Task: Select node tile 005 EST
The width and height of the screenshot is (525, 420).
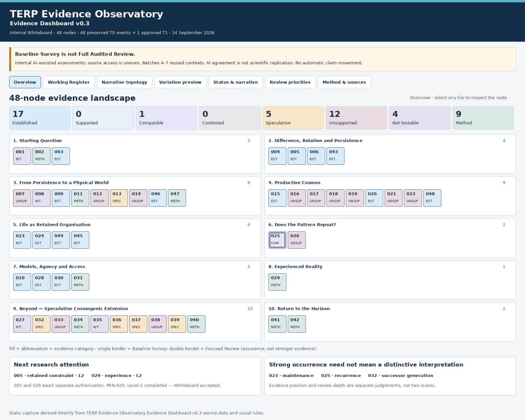Action: (297, 156)
